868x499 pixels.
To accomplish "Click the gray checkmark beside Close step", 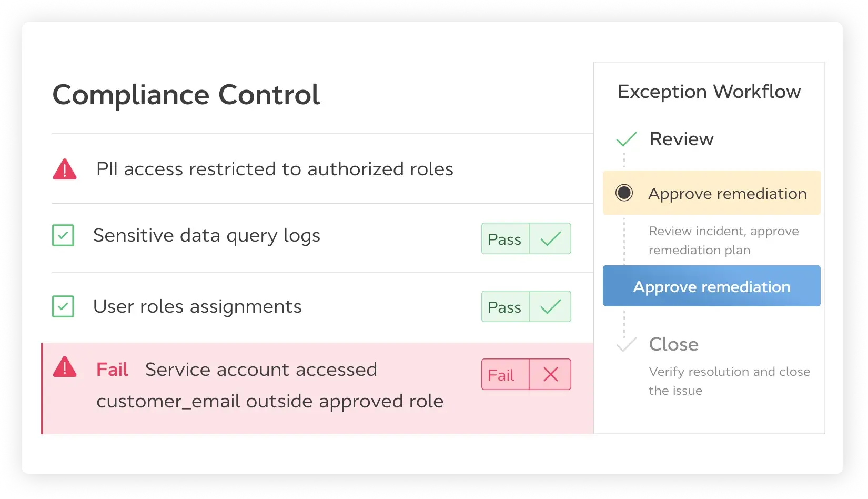I will click(626, 344).
